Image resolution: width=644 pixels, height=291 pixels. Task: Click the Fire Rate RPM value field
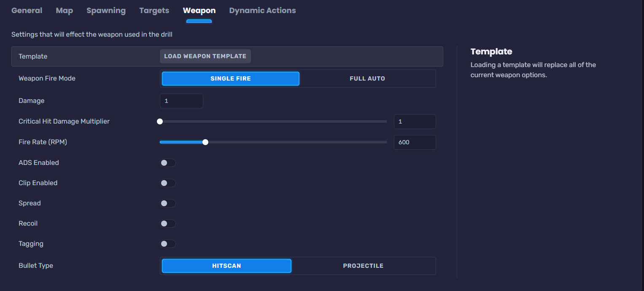(414, 142)
